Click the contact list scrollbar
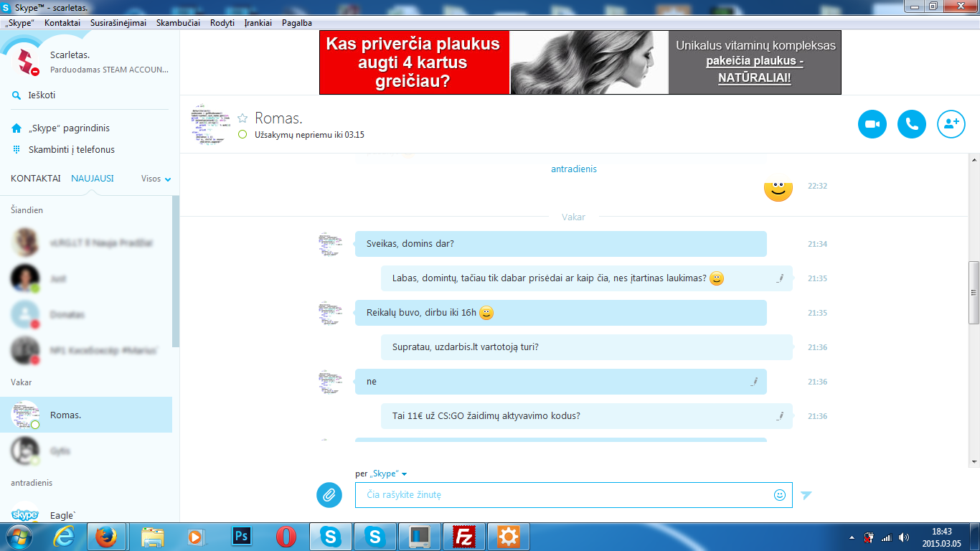The height and width of the screenshot is (551, 980). click(176, 271)
